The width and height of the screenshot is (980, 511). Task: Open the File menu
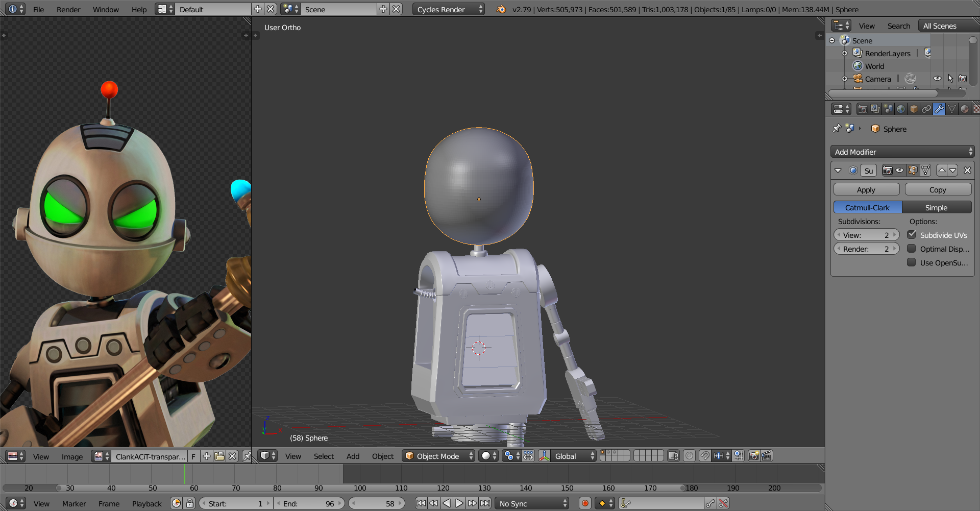pos(38,9)
